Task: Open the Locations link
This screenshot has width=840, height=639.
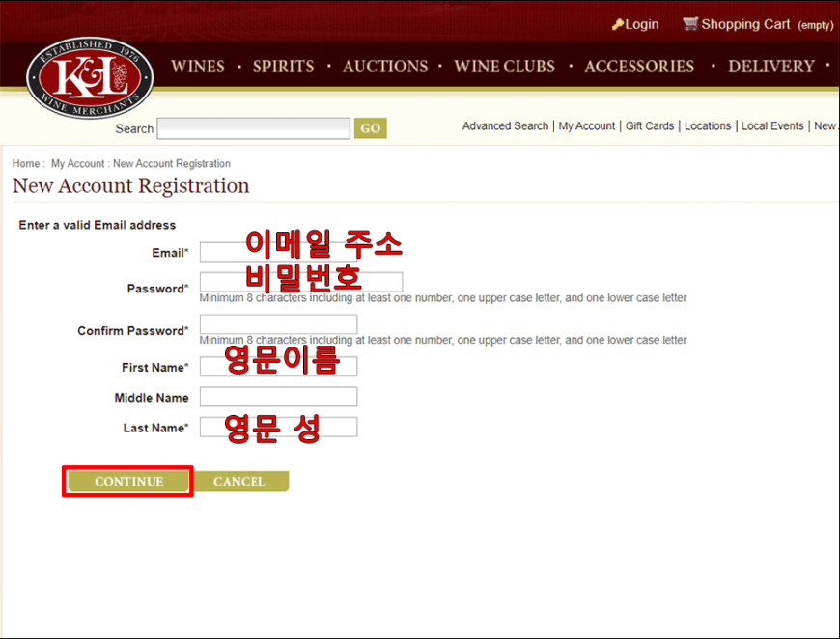Action: coord(708,125)
